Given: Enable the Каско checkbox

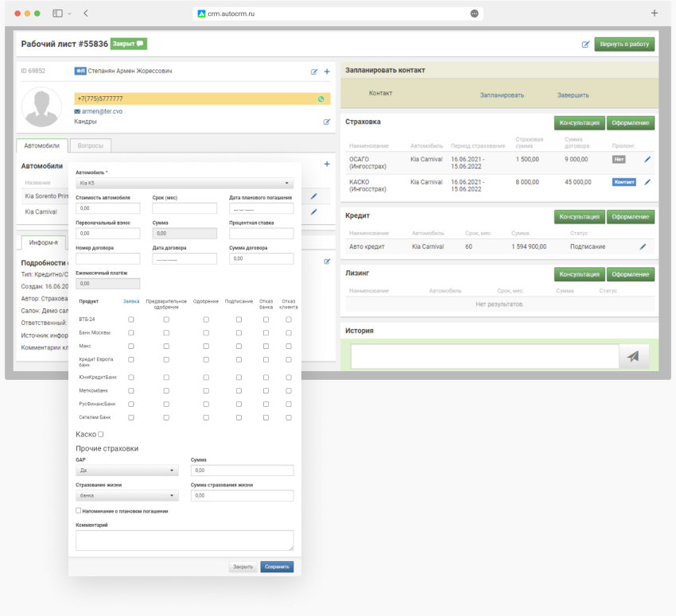Looking at the screenshot, I should [x=101, y=434].
